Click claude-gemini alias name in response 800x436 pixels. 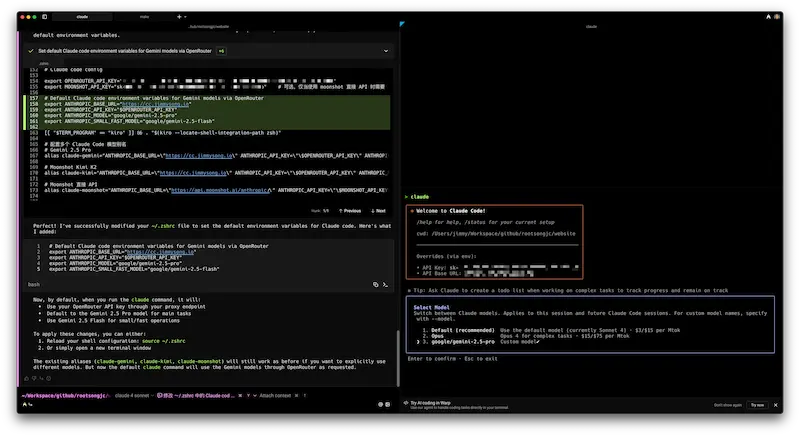coord(116,361)
